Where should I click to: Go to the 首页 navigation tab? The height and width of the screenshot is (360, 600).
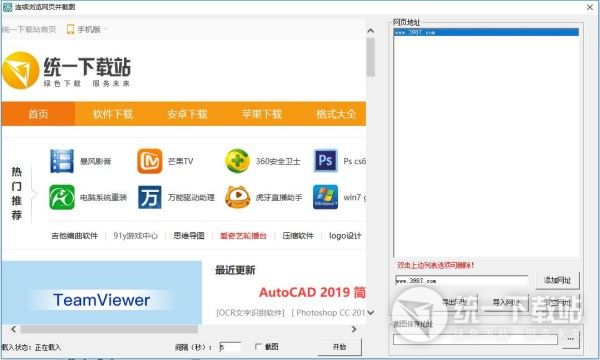(38, 114)
